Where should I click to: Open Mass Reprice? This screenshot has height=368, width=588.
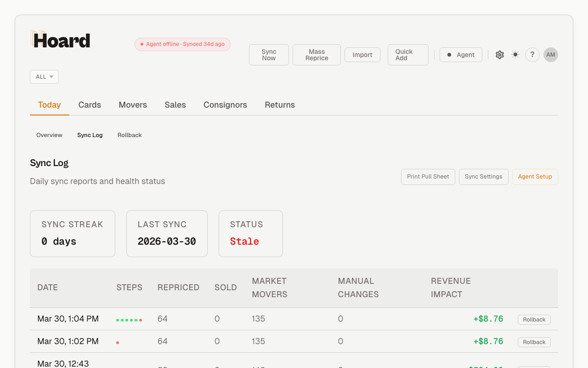(317, 55)
